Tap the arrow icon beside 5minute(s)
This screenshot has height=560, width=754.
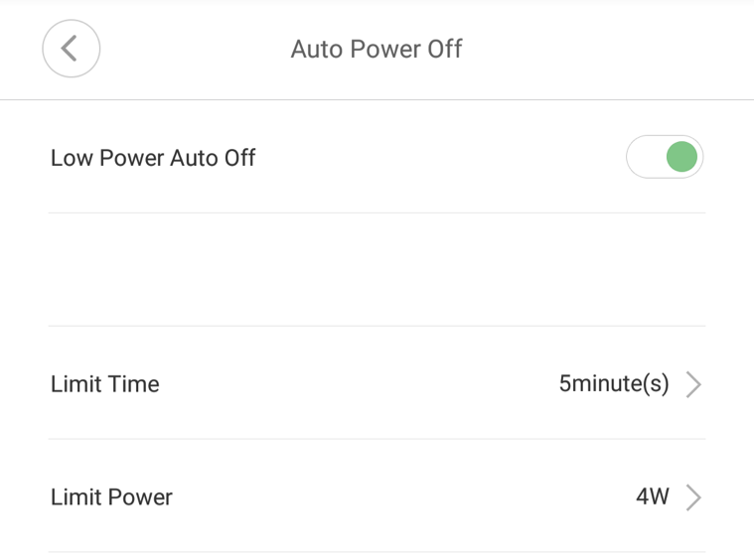693,384
